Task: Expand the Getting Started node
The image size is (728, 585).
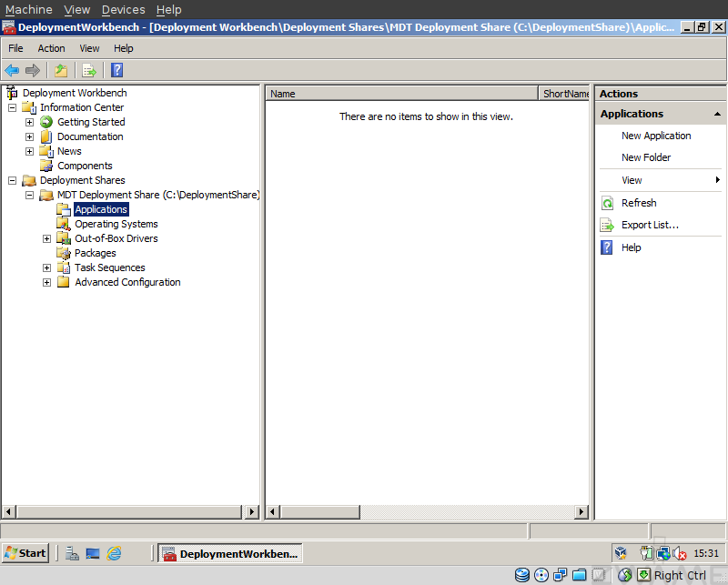Action: [x=30, y=122]
